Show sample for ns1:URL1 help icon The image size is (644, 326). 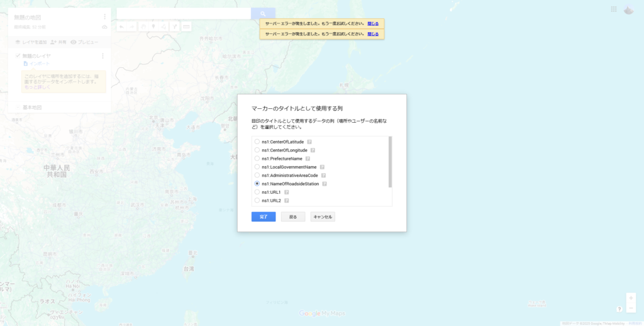(x=286, y=192)
